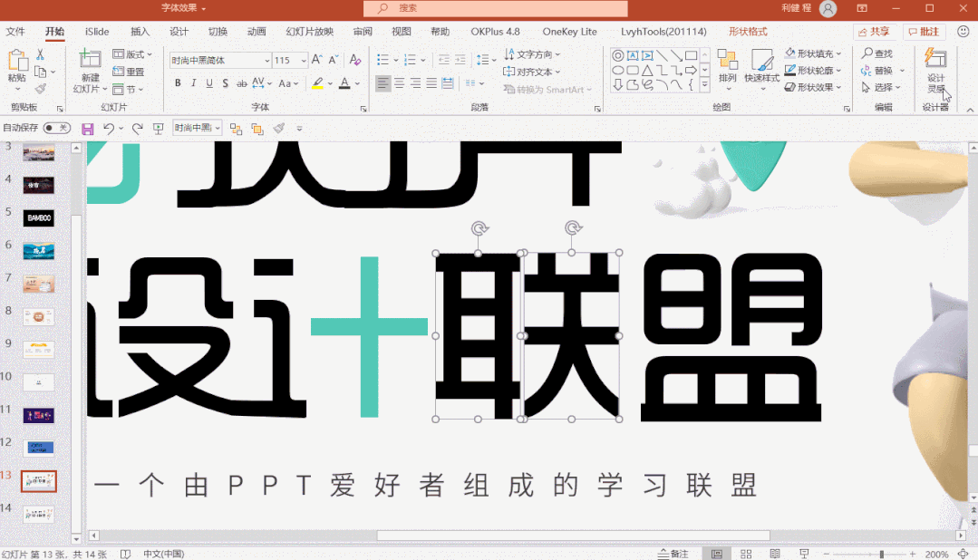Redo the last action
This screenshot has height=560, width=978.
(x=137, y=129)
